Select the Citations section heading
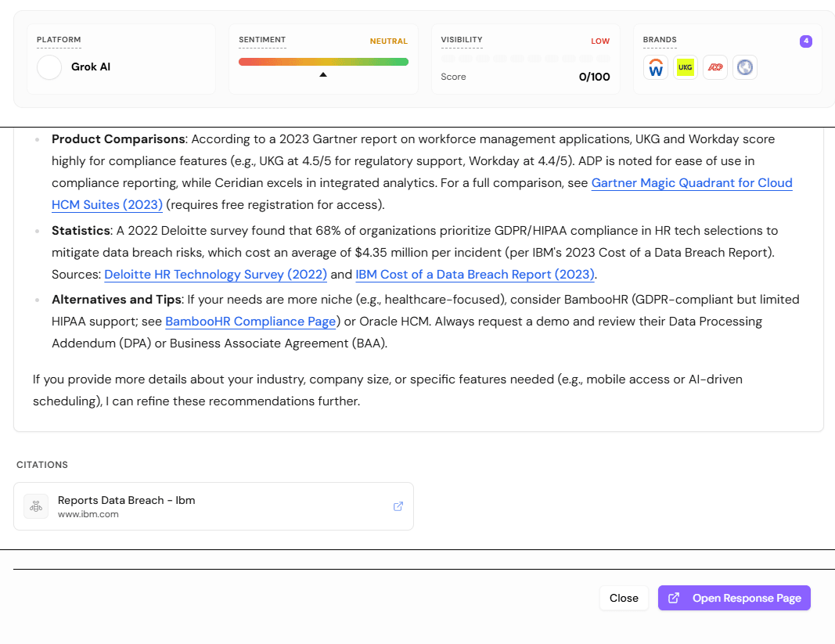Viewport: 835px width, 644px height. pyautogui.click(x=41, y=464)
